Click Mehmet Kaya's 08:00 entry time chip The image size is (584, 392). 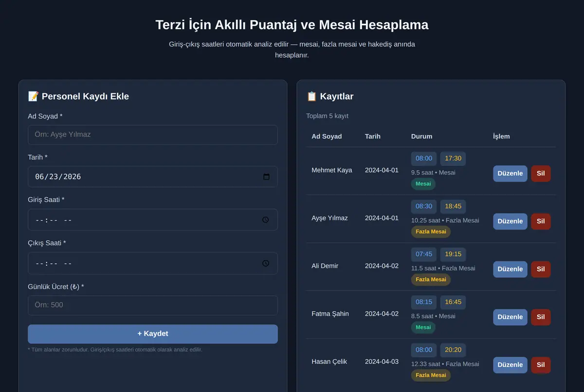(424, 159)
